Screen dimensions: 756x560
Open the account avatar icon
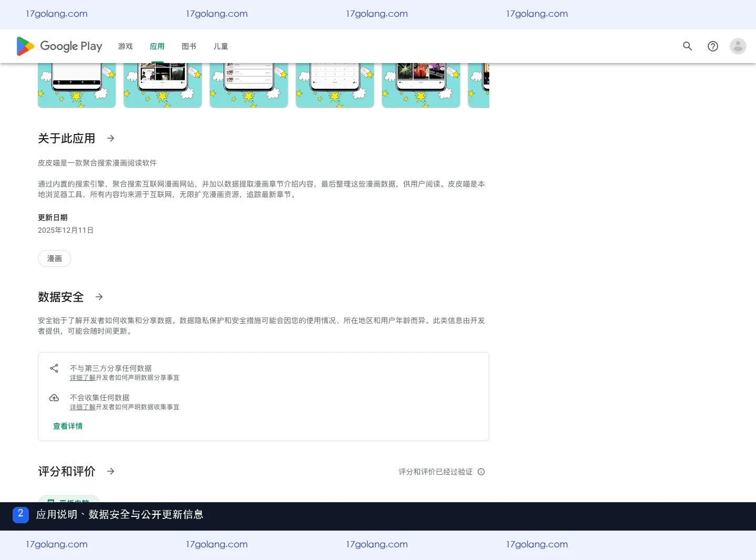click(738, 46)
